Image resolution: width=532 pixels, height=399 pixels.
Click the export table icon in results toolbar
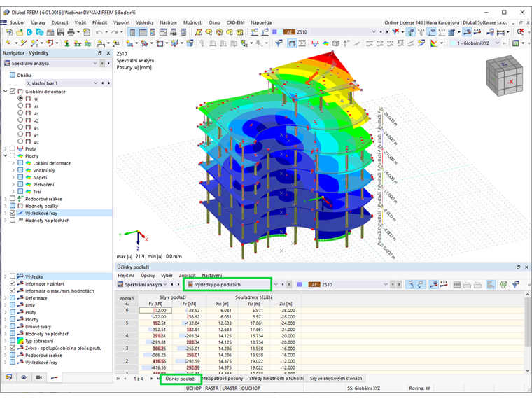pyautogui.click(x=503, y=285)
